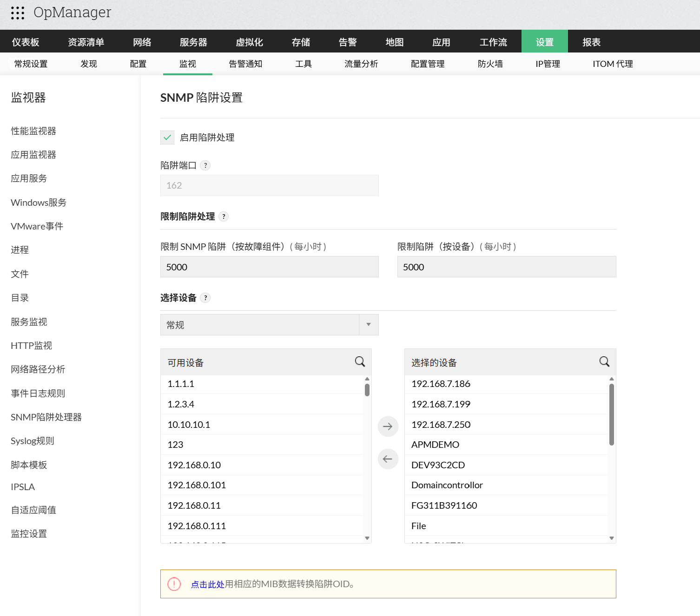Switch to the 流量分析 tab
The width and height of the screenshot is (700, 616).
tap(361, 64)
